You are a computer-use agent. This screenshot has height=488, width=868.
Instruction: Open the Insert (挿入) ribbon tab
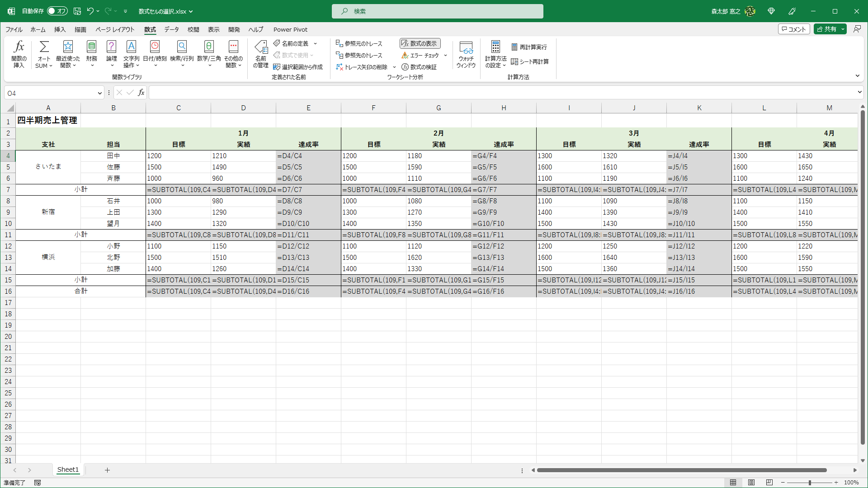(60, 29)
